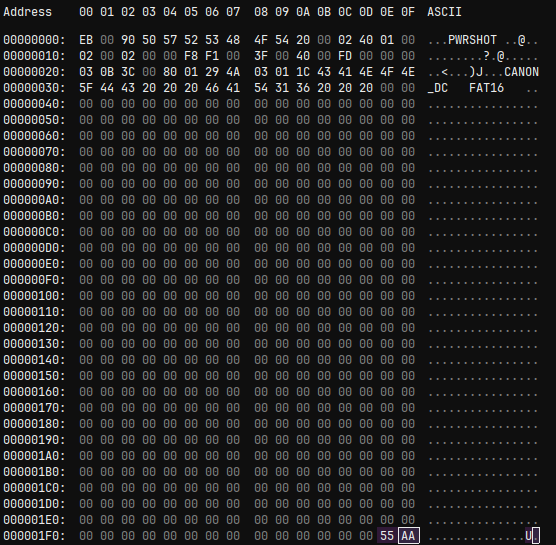
Task: Select the highlighted AA byte at 000001F0
Action: pos(408,535)
